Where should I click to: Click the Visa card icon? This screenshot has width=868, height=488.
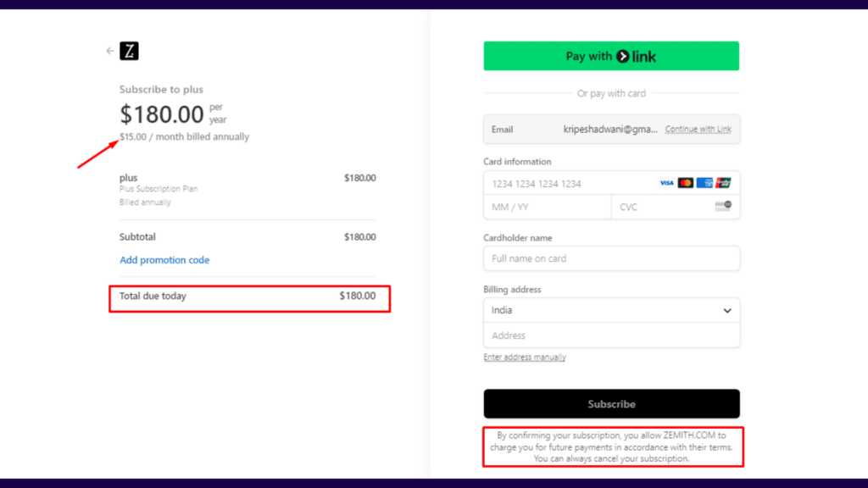tap(666, 183)
